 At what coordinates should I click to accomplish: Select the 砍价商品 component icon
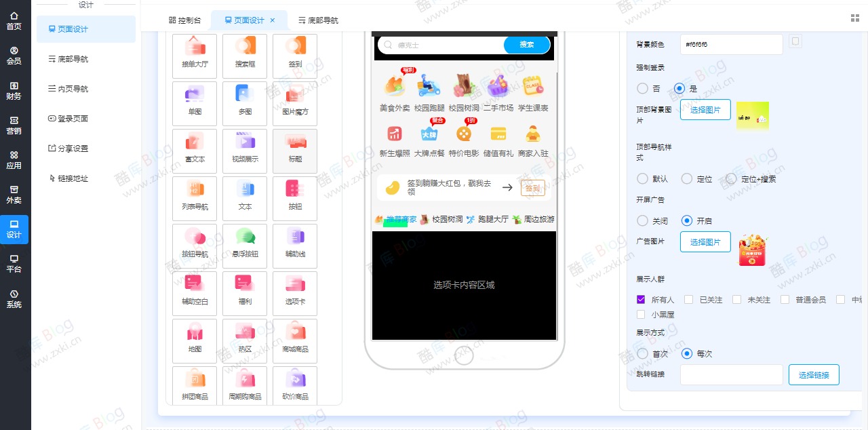pos(295,385)
